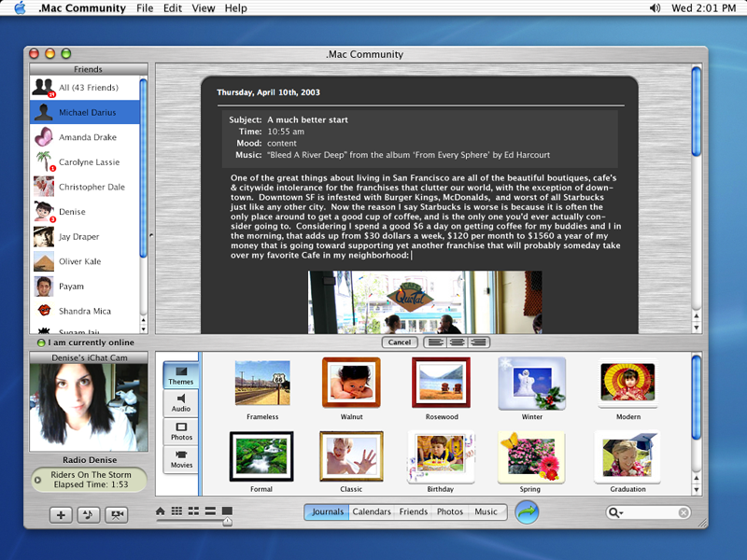Open the Movies panel tab
747x560 pixels.
[x=180, y=459]
